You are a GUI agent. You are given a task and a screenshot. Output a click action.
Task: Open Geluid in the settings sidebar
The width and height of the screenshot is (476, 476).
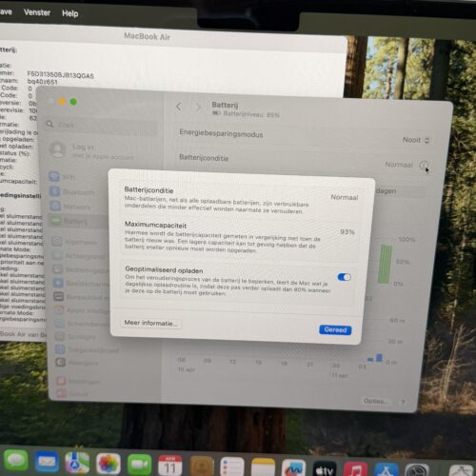(x=72, y=393)
